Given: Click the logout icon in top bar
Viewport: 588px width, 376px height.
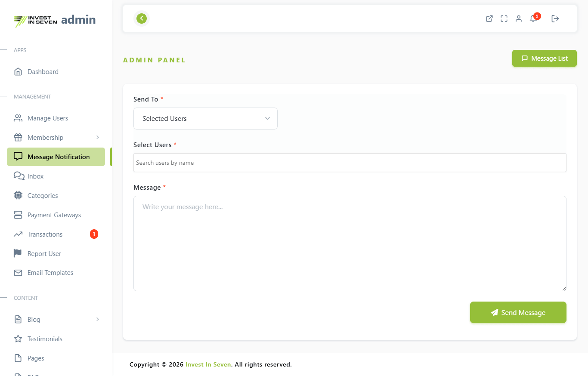Looking at the screenshot, I should (555, 18).
